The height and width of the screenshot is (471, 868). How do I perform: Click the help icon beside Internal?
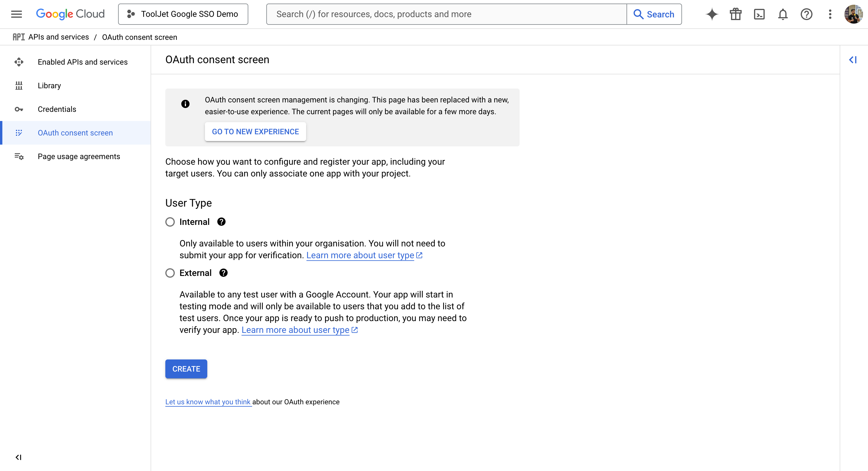(221, 222)
